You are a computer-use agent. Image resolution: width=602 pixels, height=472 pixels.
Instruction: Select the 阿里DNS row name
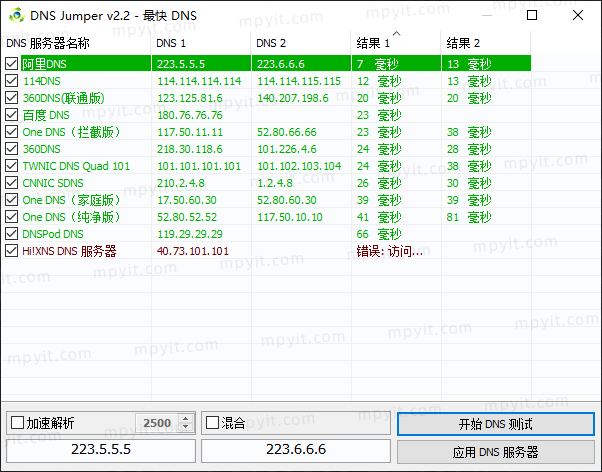pyautogui.click(x=44, y=64)
